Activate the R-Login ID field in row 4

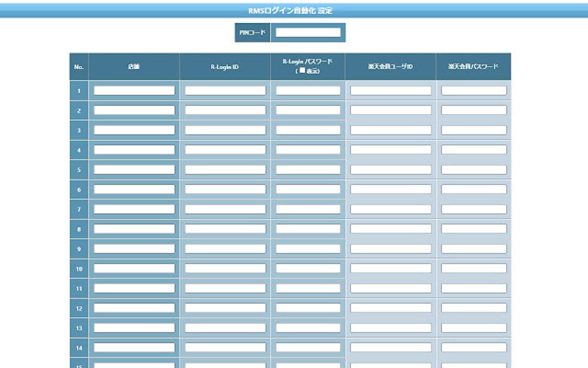click(225, 150)
